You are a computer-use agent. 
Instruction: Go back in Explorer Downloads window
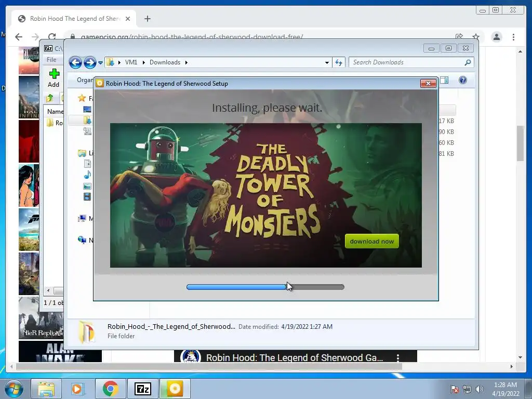75,62
